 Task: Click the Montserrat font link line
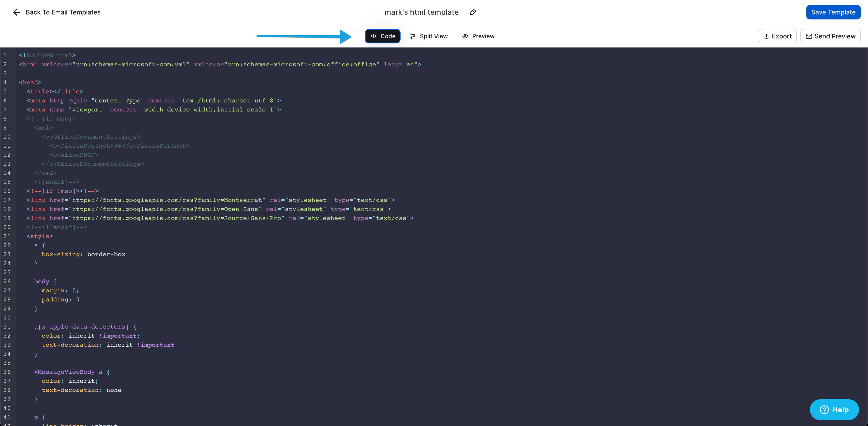(211, 200)
